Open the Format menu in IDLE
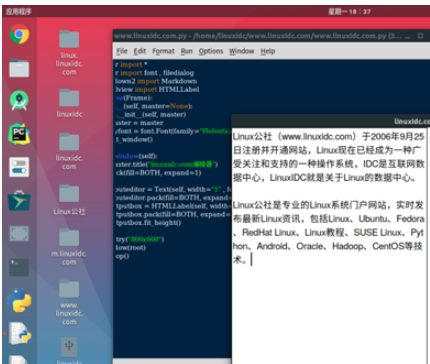The width and height of the screenshot is (430, 364). coord(163,51)
